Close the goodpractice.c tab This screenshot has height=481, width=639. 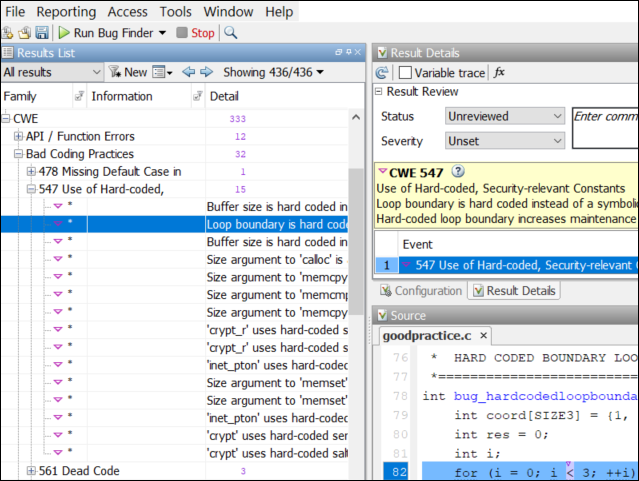click(x=484, y=335)
